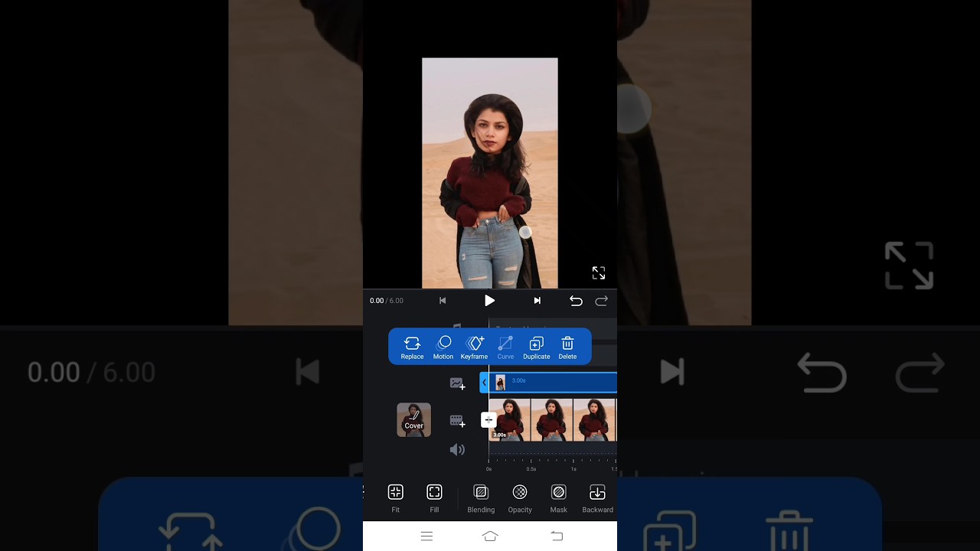
Task: Mute the main track audio
Action: (457, 450)
